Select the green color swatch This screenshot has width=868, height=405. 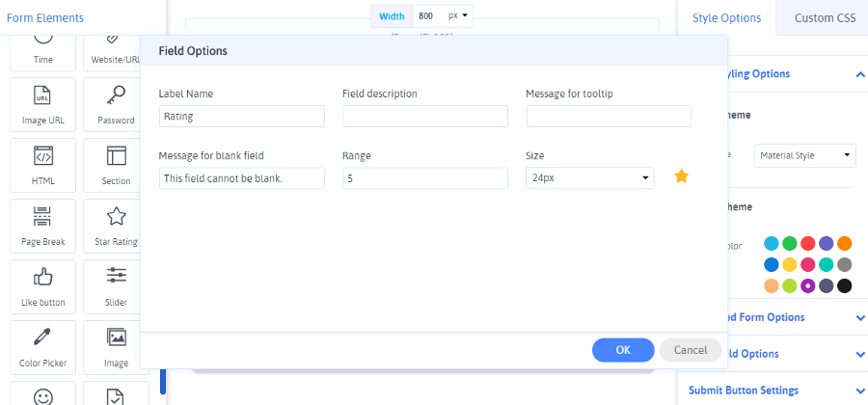789,243
